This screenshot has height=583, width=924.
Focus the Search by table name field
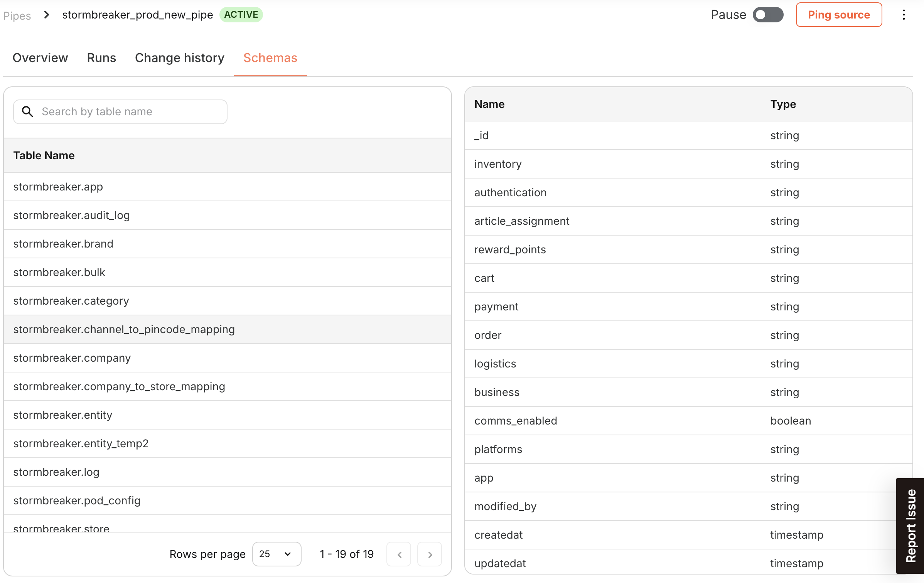click(120, 112)
